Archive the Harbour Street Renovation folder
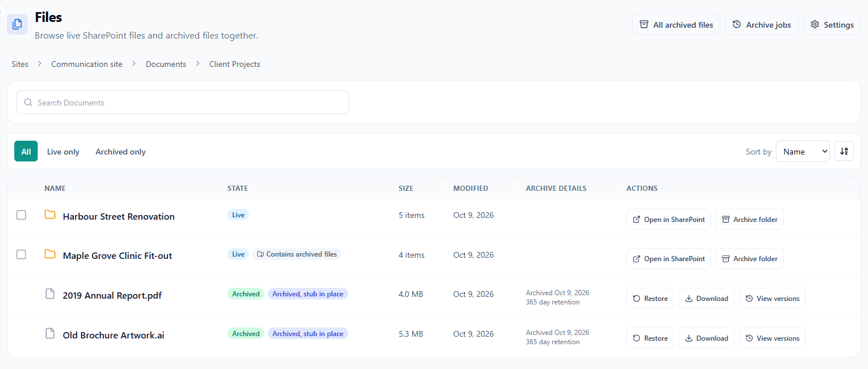This screenshot has width=868, height=369. click(x=750, y=219)
